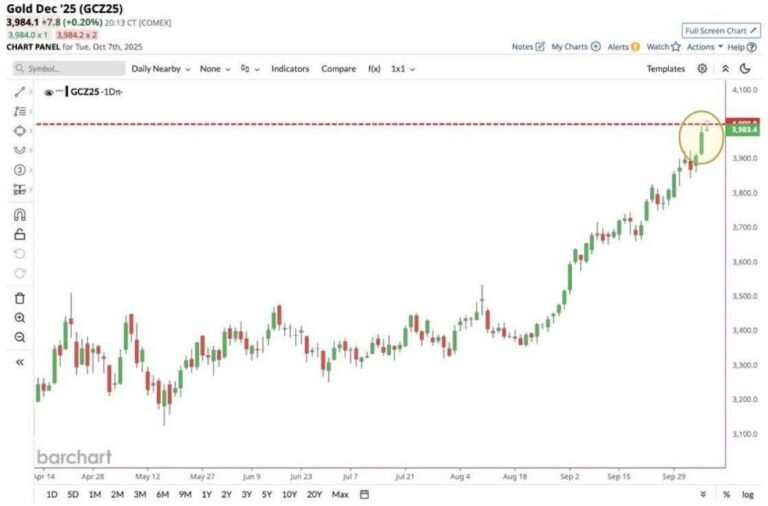Select the 1M time range
Screen dimensions: 768x506
(x=95, y=495)
